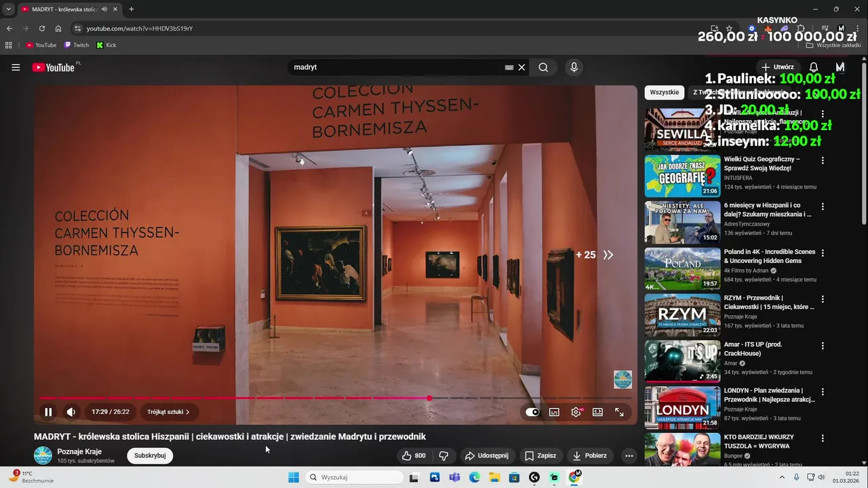The width and height of the screenshot is (868, 488).
Task: Submit search with the magnifier button
Action: 543,67
